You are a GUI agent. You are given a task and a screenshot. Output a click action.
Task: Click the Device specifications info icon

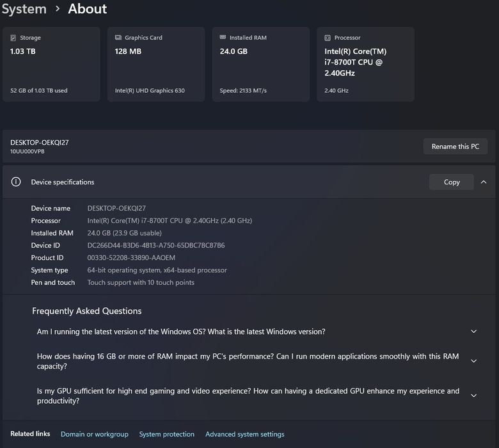[x=16, y=182]
